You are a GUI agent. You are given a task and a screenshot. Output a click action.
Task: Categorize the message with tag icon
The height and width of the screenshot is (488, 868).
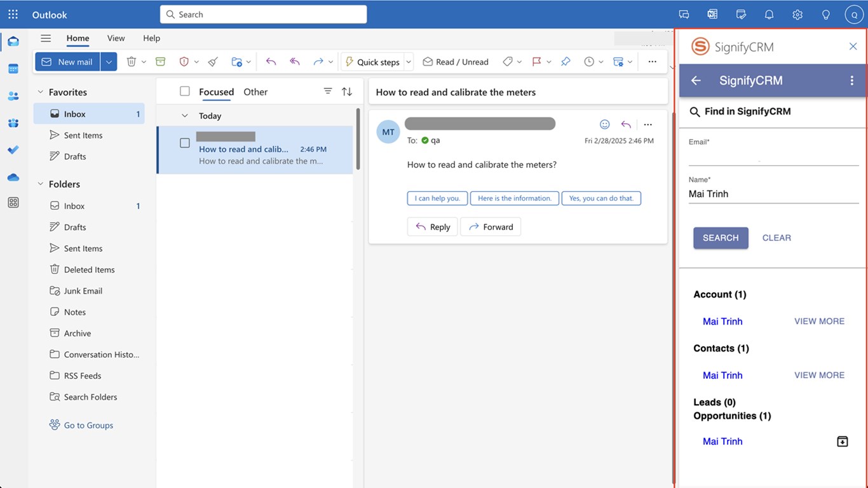[x=508, y=62]
